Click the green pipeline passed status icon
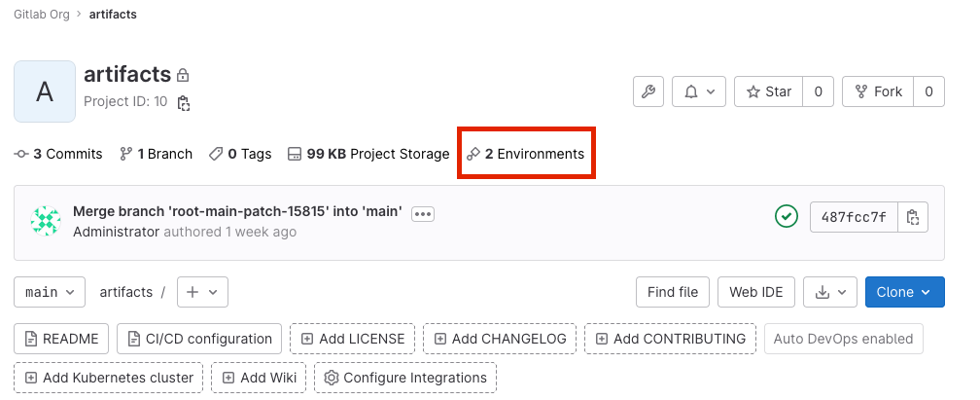The image size is (980, 400). 787,216
